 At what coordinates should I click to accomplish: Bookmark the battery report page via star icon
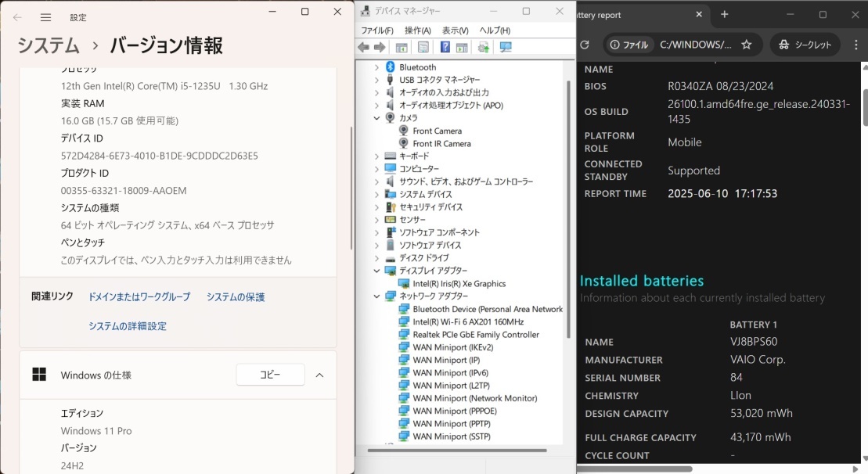point(745,45)
